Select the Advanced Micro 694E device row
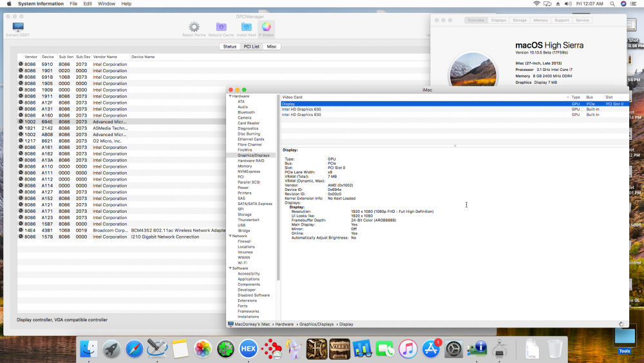 [122, 122]
